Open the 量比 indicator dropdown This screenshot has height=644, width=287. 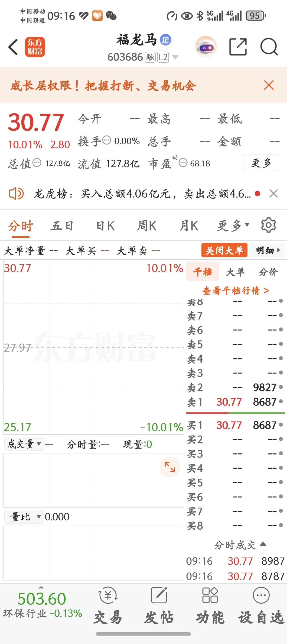pyautogui.click(x=24, y=517)
